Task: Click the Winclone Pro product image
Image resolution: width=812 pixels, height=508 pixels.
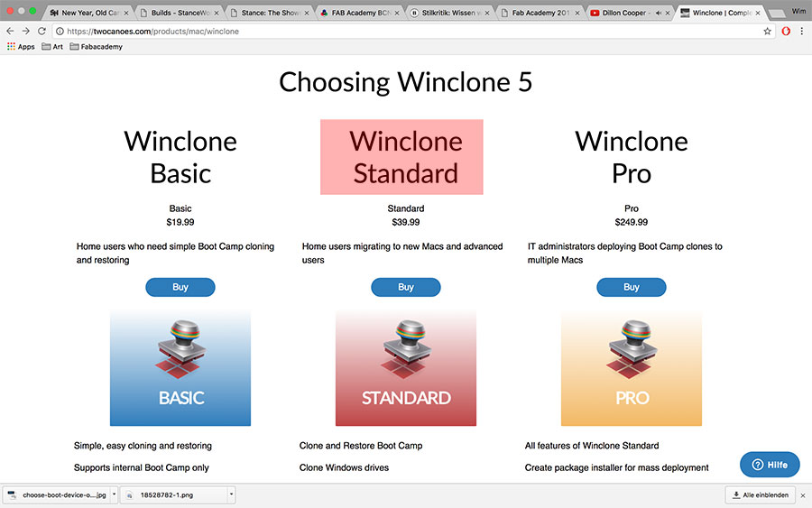Action: click(x=632, y=368)
